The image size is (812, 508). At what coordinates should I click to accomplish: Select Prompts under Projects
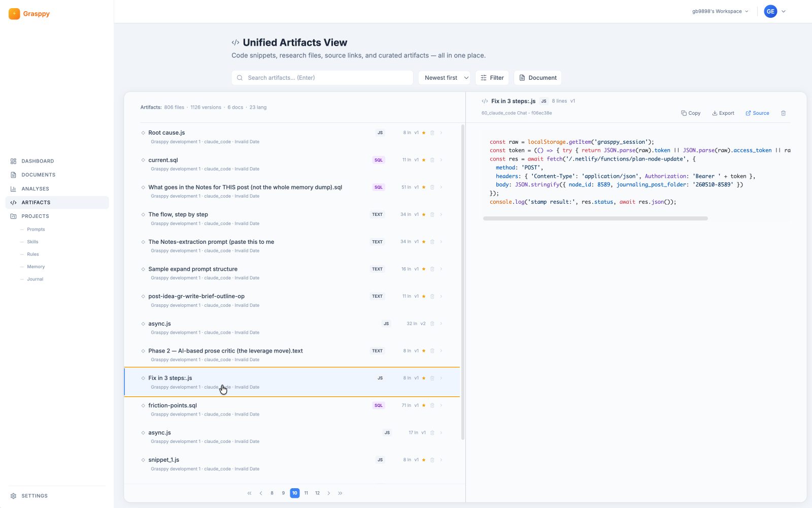point(36,230)
